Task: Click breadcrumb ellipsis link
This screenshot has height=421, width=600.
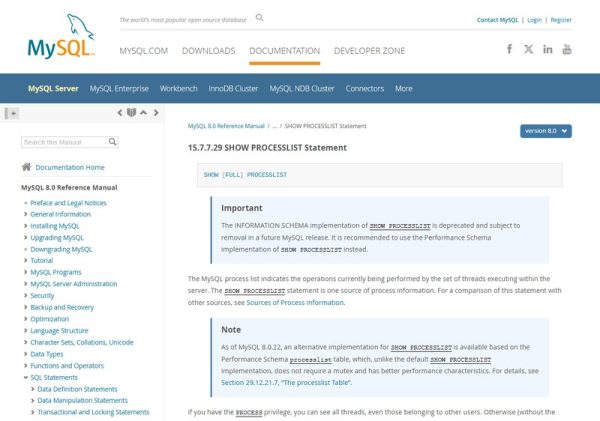Action: [x=275, y=126]
